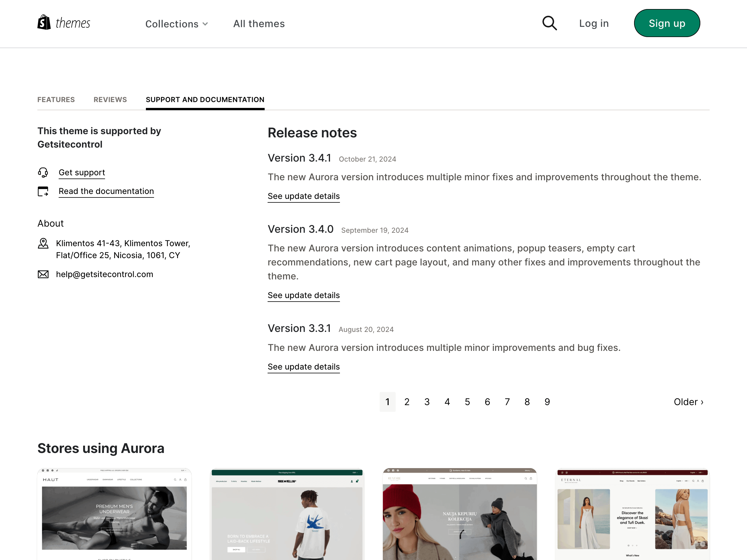
Task: Click the Log in link
Action: pyautogui.click(x=594, y=23)
